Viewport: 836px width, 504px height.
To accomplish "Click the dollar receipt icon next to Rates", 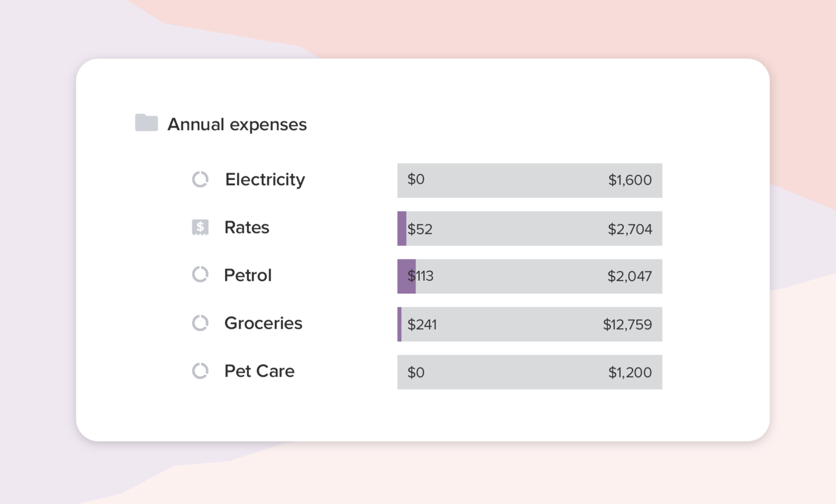I will [200, 227].
